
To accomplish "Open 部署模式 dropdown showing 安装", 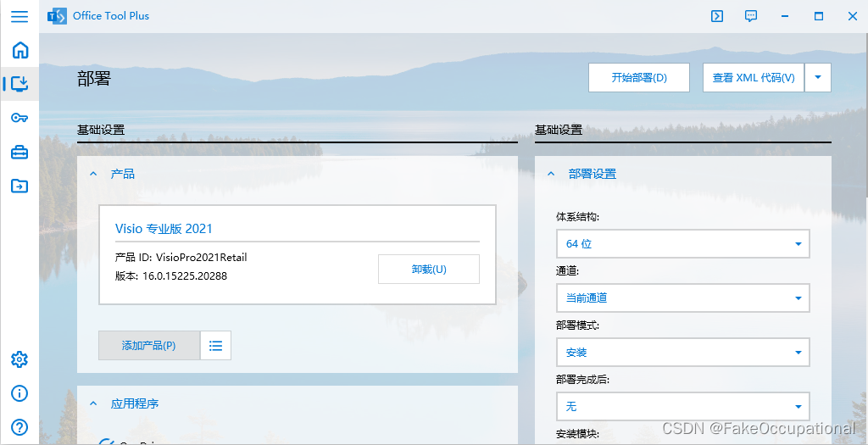I will tap(682, 352).
